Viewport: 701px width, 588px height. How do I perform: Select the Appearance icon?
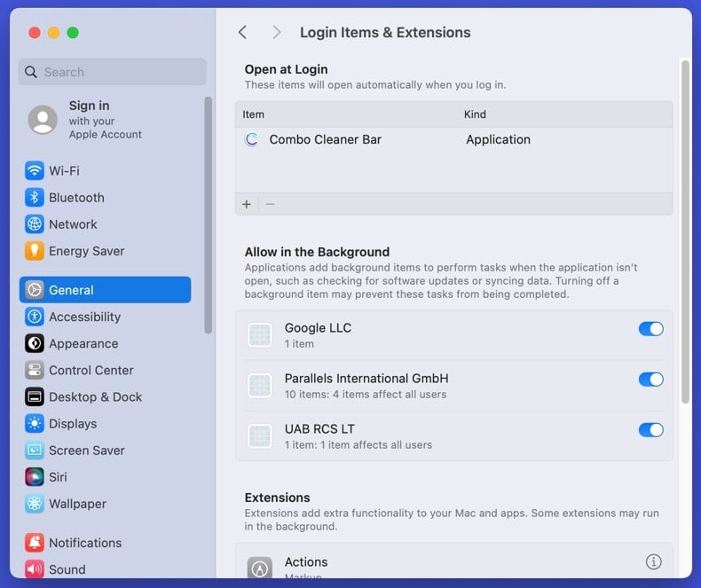click(x=35, y=343)
